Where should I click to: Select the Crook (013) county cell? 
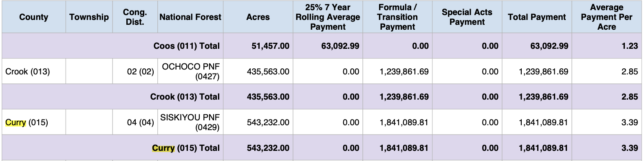point(34,72)
